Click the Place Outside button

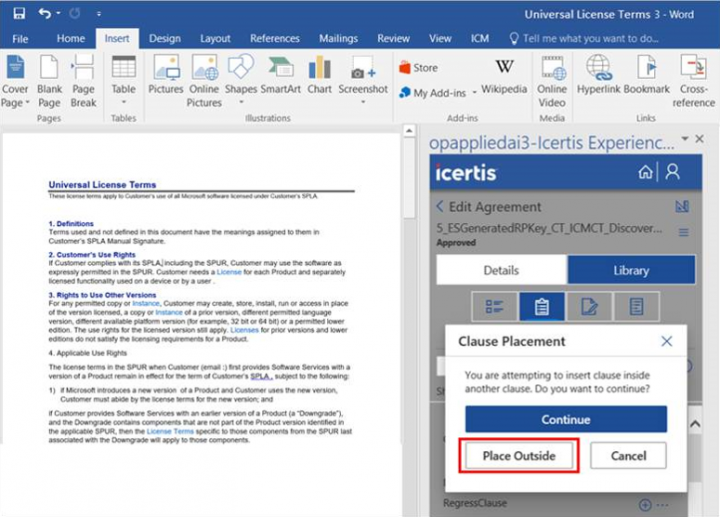[520, 456]
